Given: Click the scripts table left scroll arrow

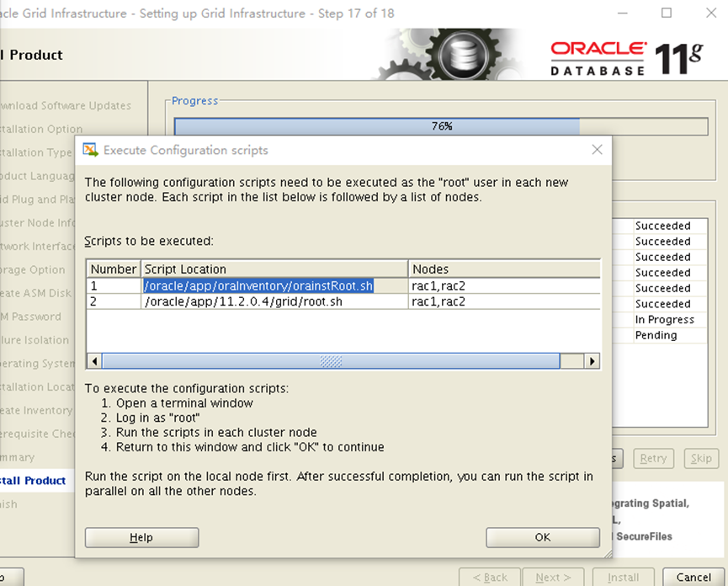Looking at the screenshot, I should click(94, 361).
